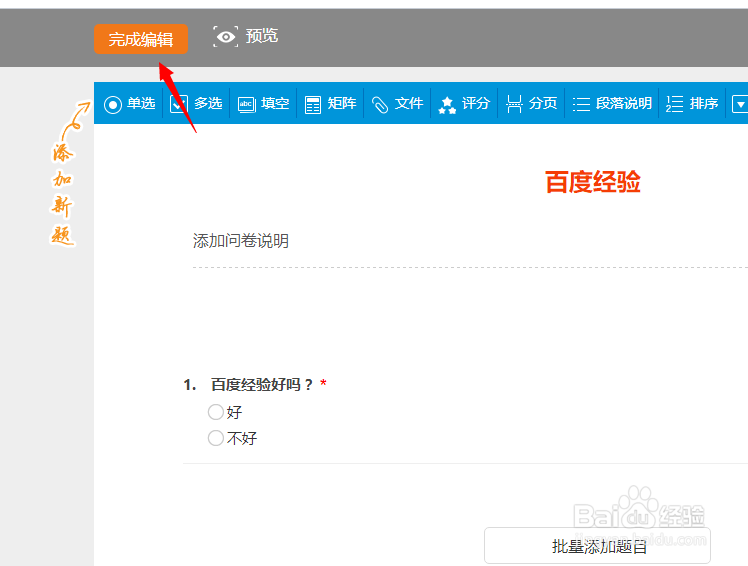Click the 批量添加题目 button
Image resolution: width=748 pixels, height=566 pixels.
[597, 545]
